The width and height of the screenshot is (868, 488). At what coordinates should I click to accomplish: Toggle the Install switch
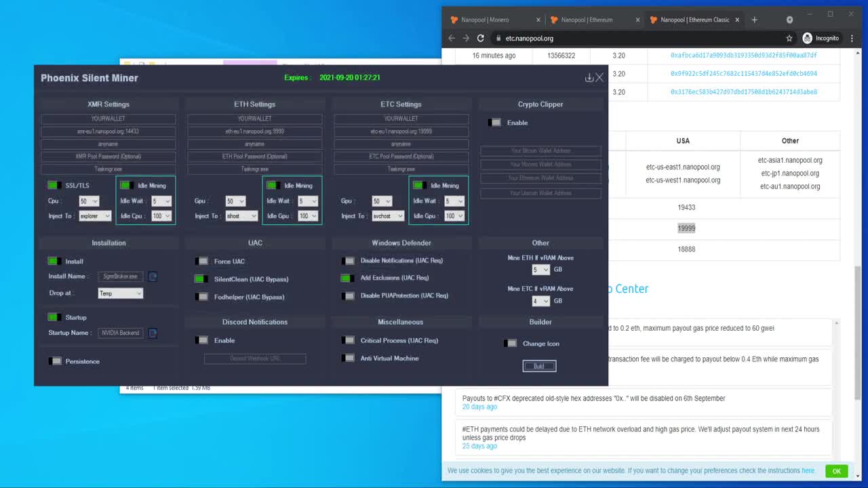(54, 261)
